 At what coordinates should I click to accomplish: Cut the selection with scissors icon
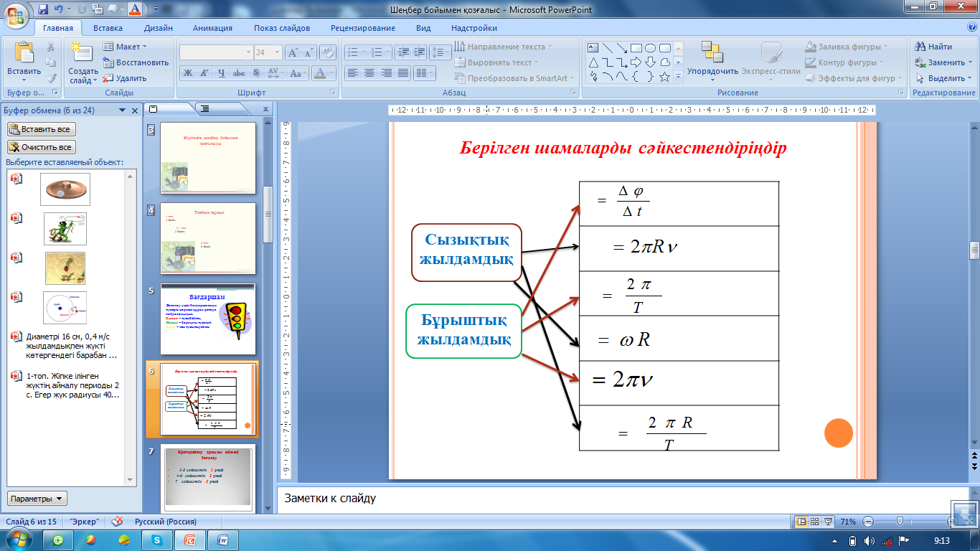[x=51, y=47]
